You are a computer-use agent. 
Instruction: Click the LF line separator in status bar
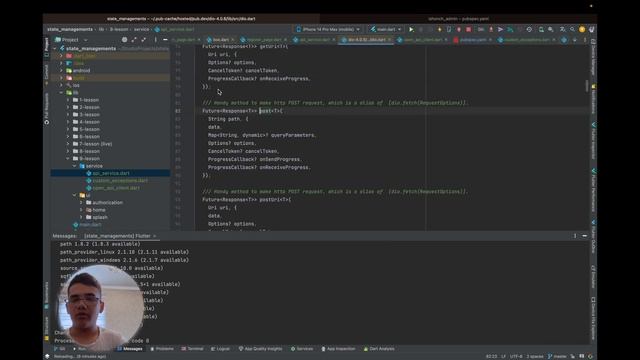click(x=503, y=356)
